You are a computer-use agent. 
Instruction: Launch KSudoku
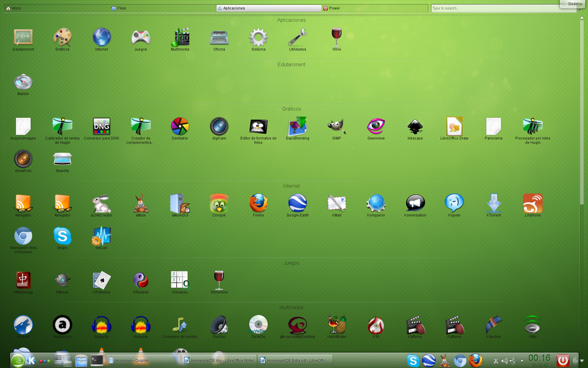[x=180, y=283]
